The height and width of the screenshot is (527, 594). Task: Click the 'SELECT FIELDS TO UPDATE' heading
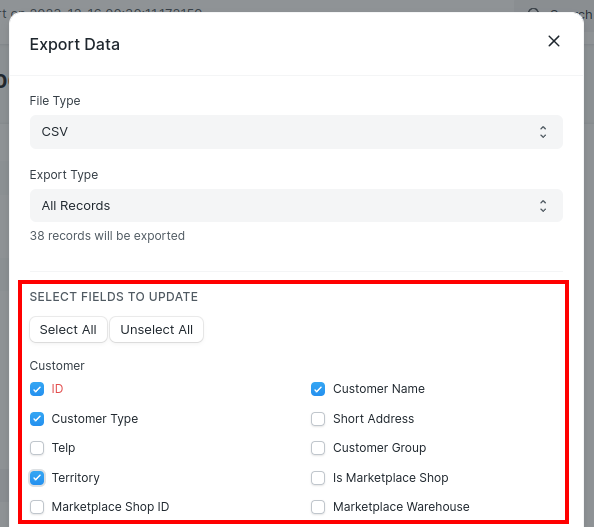point(114,297)
